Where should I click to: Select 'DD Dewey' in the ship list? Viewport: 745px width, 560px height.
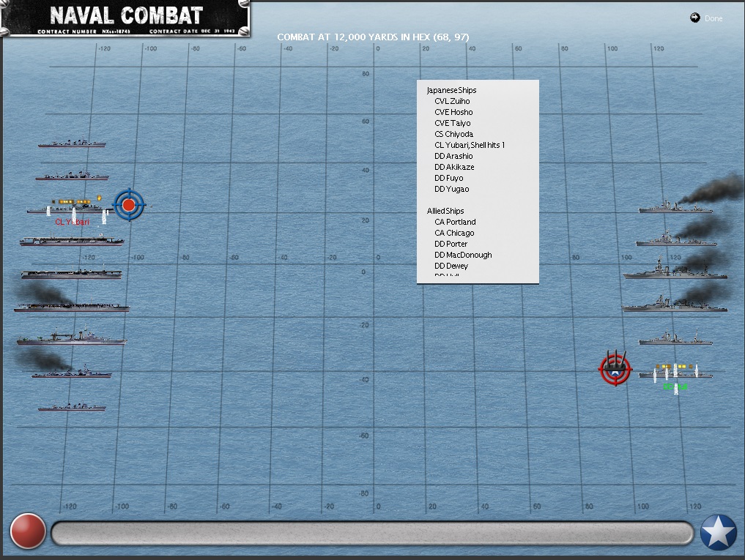point(451,266)
